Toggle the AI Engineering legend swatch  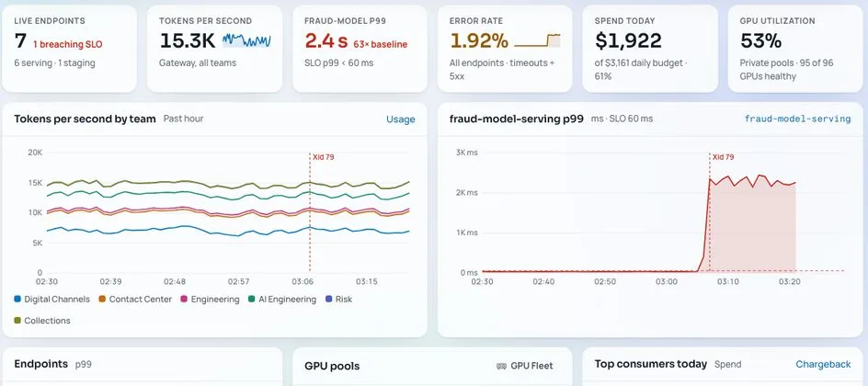[x=252, y=300]
